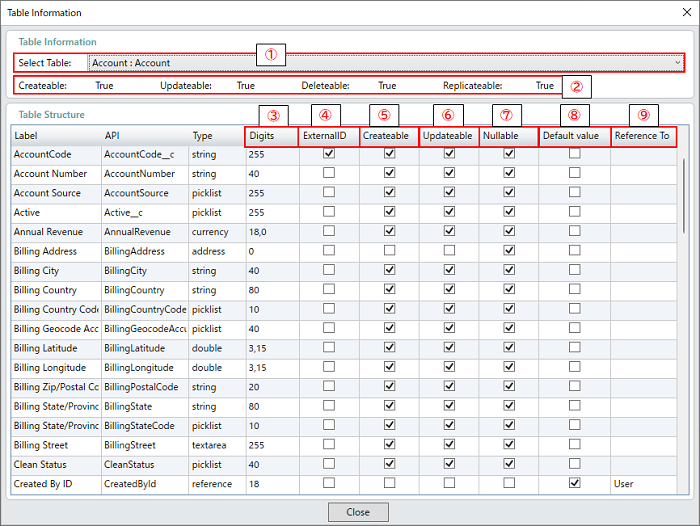Toggle ExternalID checkbox for Billing Country row
This screenshot has height=526, width=700.
tap(329, 289)
